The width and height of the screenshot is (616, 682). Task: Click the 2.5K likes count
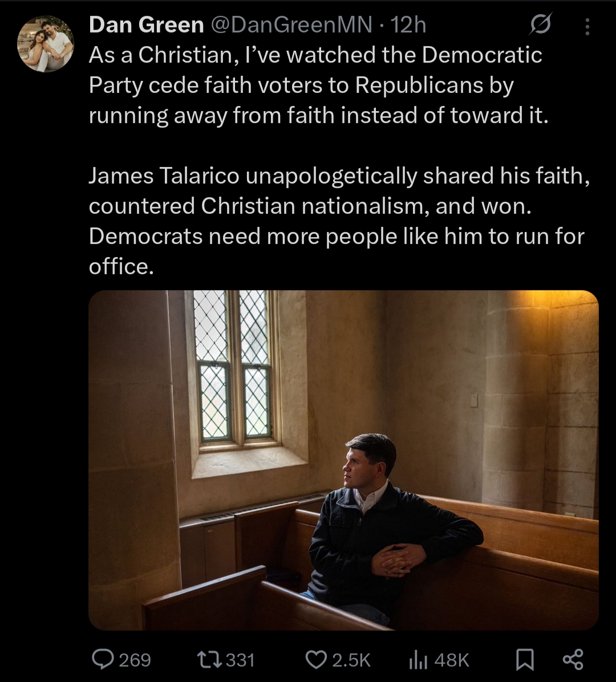(x=351, y=660)
